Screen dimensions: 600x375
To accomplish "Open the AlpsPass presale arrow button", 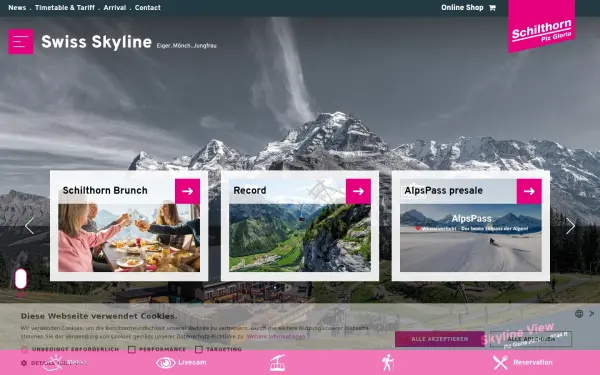I will click(x=529, y=191).
